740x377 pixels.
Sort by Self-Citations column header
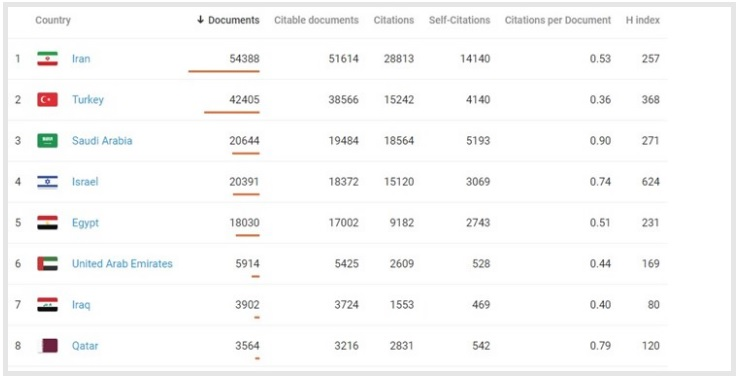(x=459, y=20)
